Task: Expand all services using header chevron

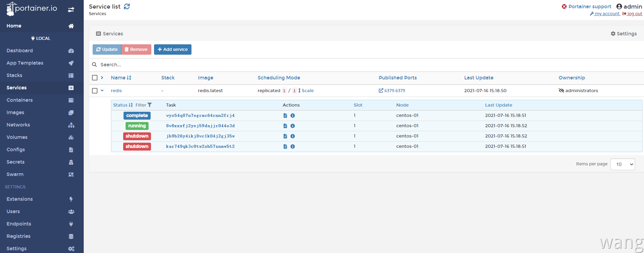Action: point(102,78)
